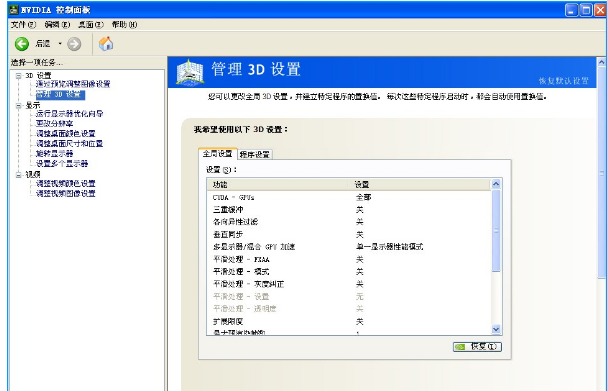The width and height of the screenshot is (607, 391).
Task: Select the 平滑处理 - 灰度纠正 row
Action: point(349,284)
